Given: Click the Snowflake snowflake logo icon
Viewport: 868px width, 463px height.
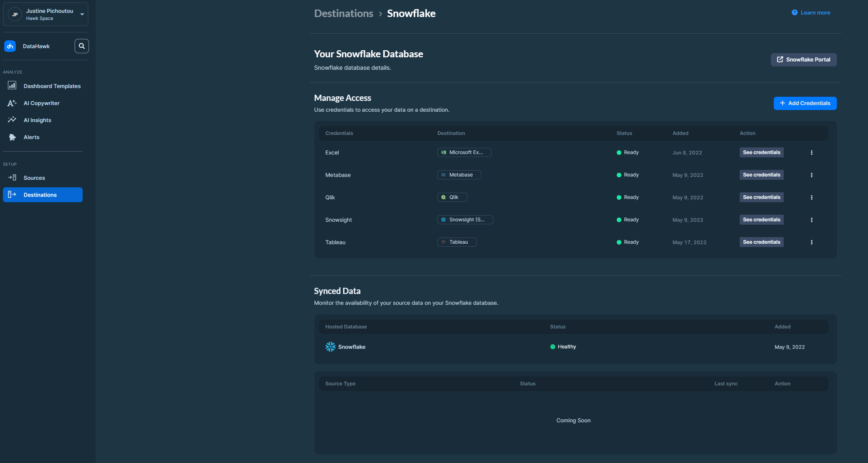Looking at the screenshot, I should coord(330,347).
